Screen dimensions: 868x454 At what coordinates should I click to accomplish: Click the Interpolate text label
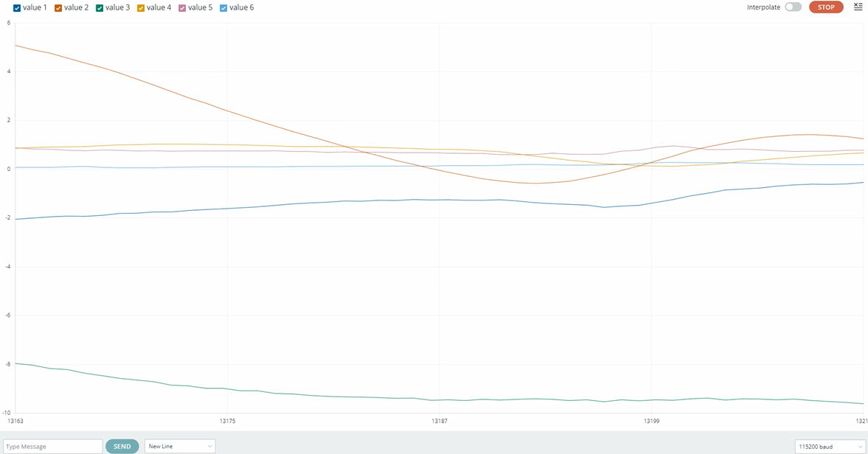[x=763, y=7]
